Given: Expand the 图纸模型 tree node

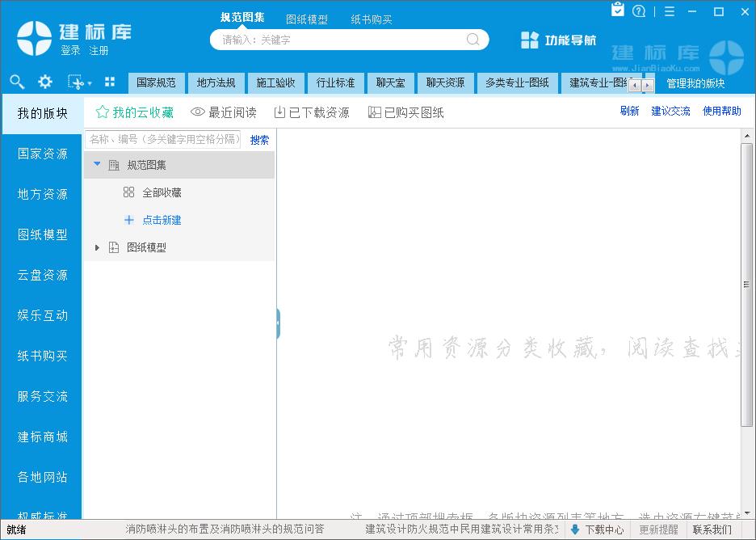Looking at the screenshot, I should [x=97, y=247].
